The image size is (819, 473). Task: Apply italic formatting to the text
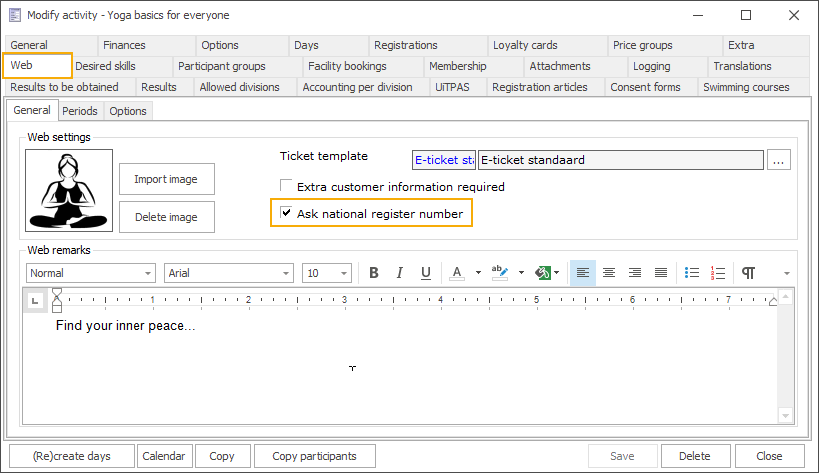point(400,273)
